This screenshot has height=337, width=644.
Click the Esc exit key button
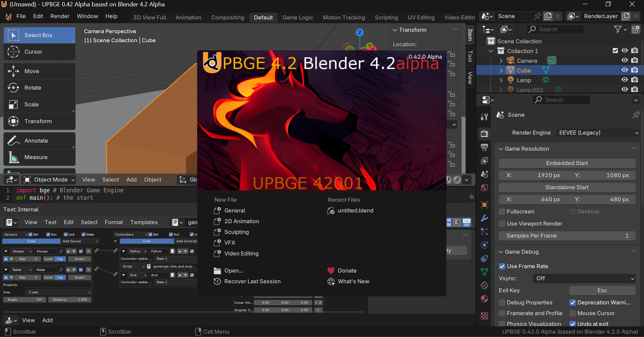[x=602, y=290]
